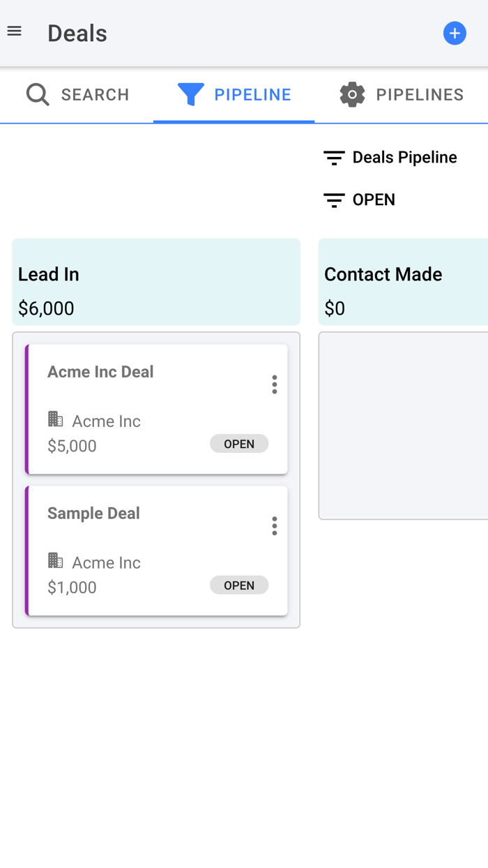The width and height of the screenshot is (488, 868).
Task: Select the magnifier icon on the Search tab
Action: pyautogui.click(x=37, y=94)
